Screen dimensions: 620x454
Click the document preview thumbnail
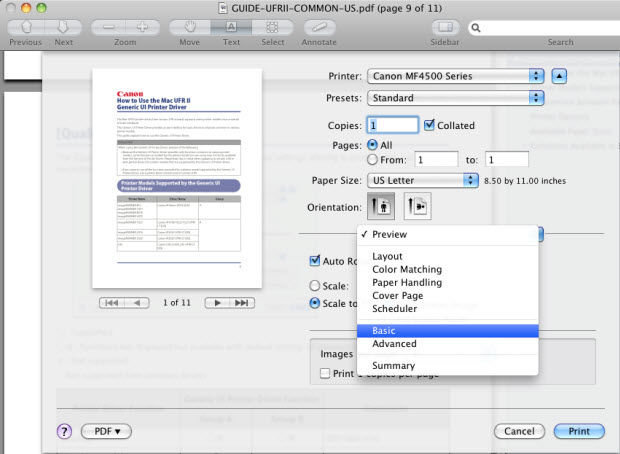[x=177, y=178]
